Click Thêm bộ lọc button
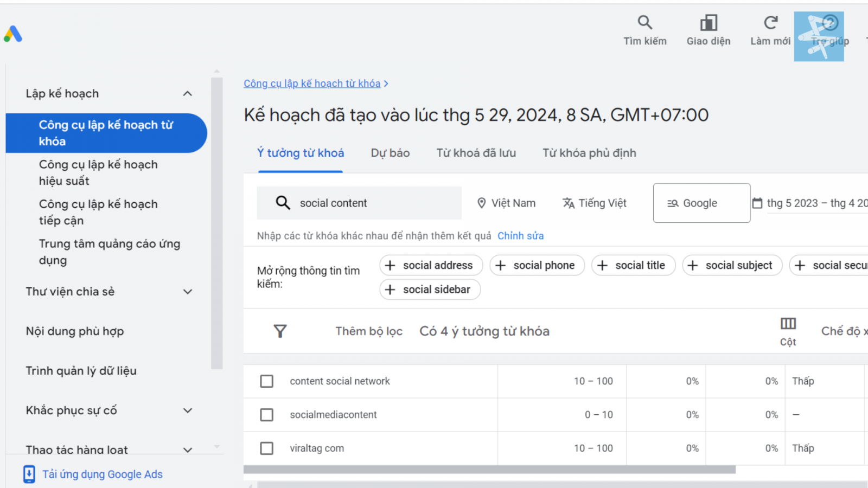This screenshot has width=868, height=488. point(369,331)
